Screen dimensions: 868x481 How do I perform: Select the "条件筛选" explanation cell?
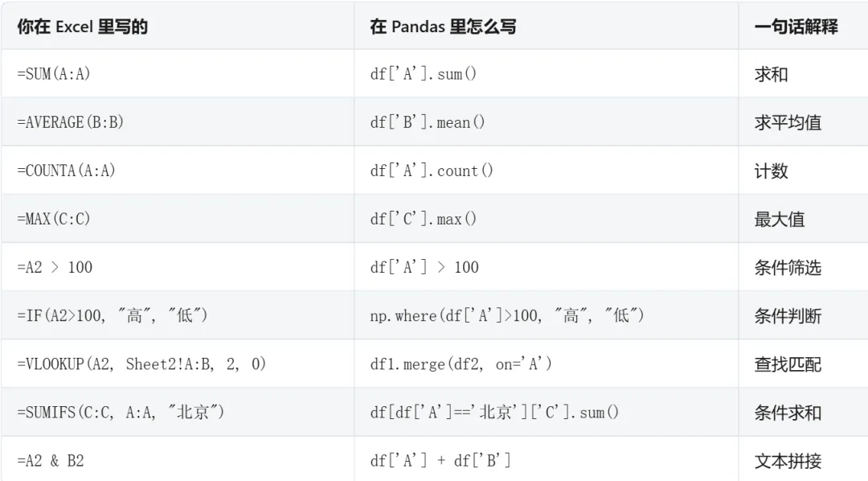pos(788,267)
